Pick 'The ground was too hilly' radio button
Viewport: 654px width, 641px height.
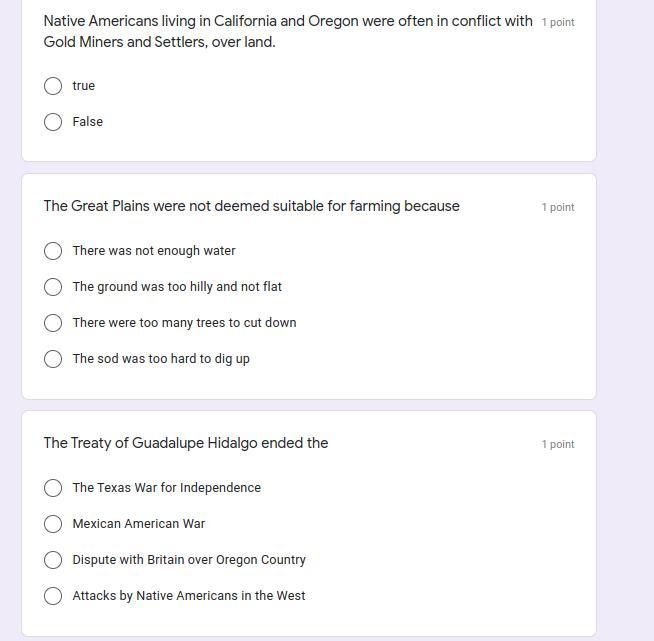[x=53, y=287]
